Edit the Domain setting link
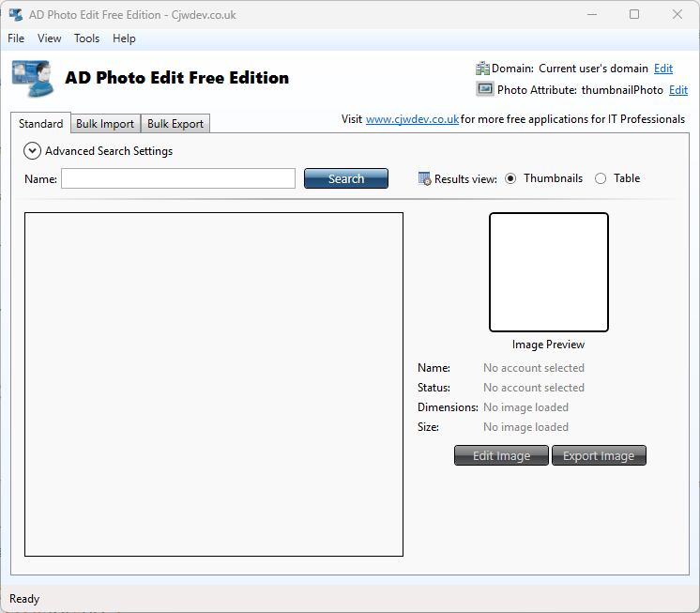The height and width of the screenshot is (613, 700). point(663,69)
